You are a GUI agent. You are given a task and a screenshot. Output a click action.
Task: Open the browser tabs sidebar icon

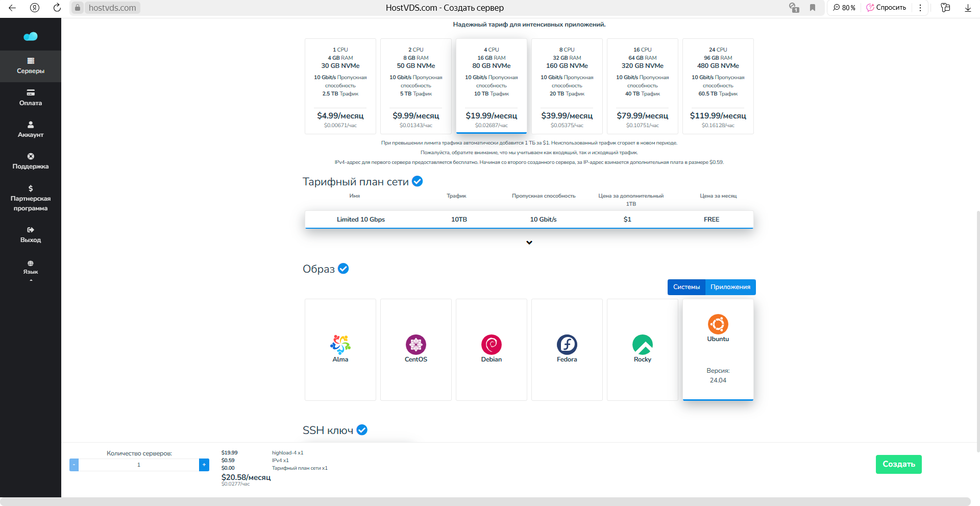pyautogui.click(x=945, y=8)
